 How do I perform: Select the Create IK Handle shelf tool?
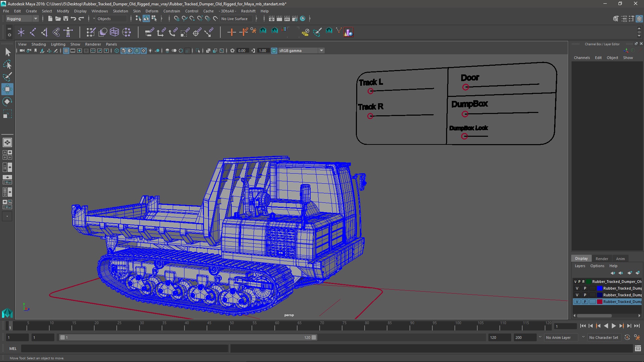click(x=45, y=32)
